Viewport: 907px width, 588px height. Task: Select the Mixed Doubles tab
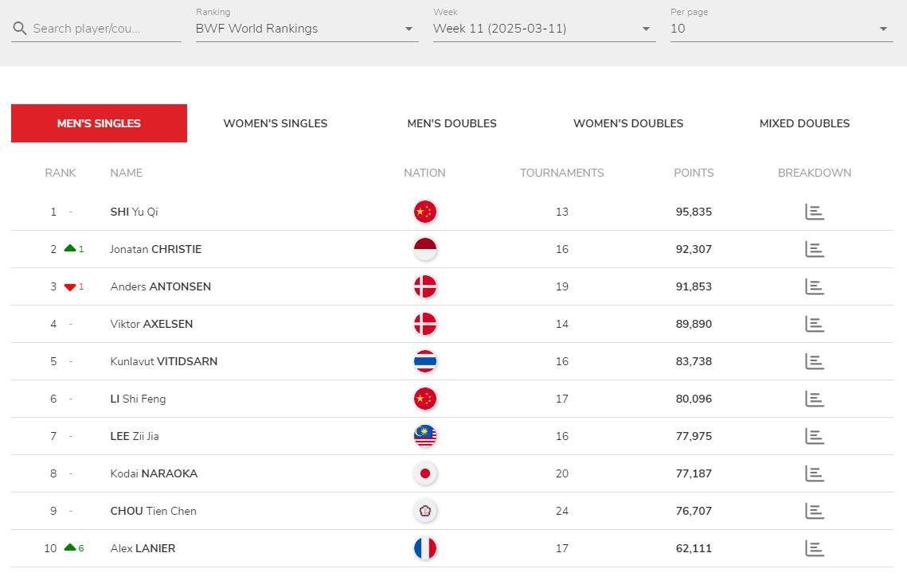click(804, 123)
